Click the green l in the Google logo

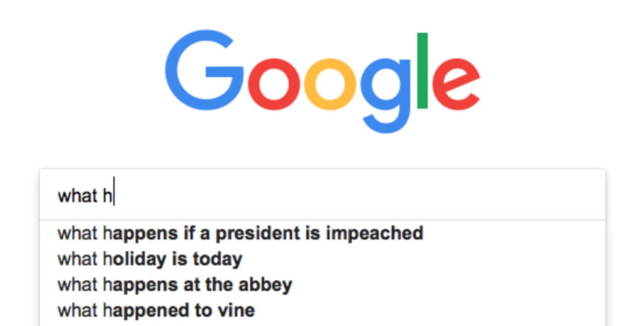422,70
